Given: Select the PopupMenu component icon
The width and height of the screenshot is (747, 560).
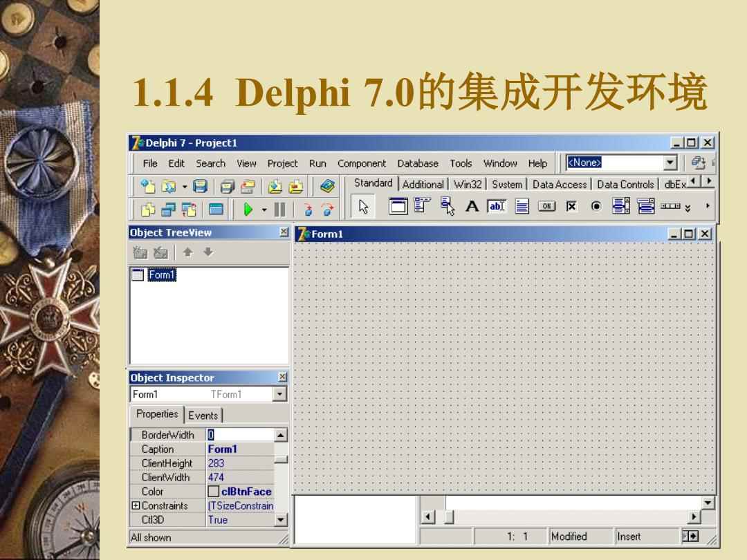Looking at the screenshot, I should click(x=448, y=206).
